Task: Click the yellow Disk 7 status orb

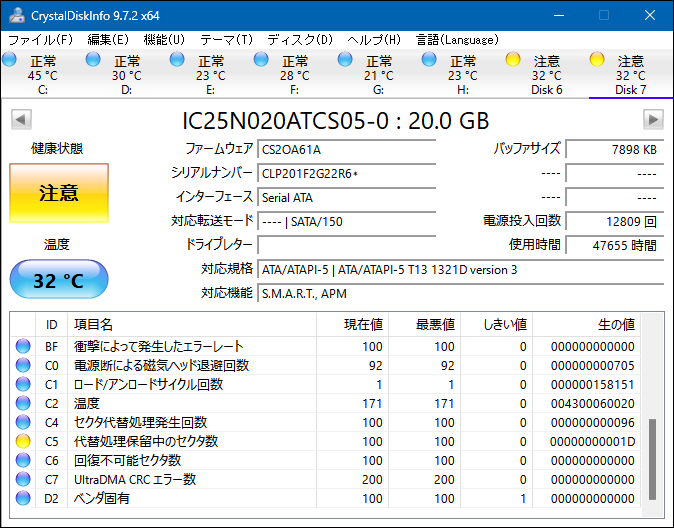Action: 598,61
